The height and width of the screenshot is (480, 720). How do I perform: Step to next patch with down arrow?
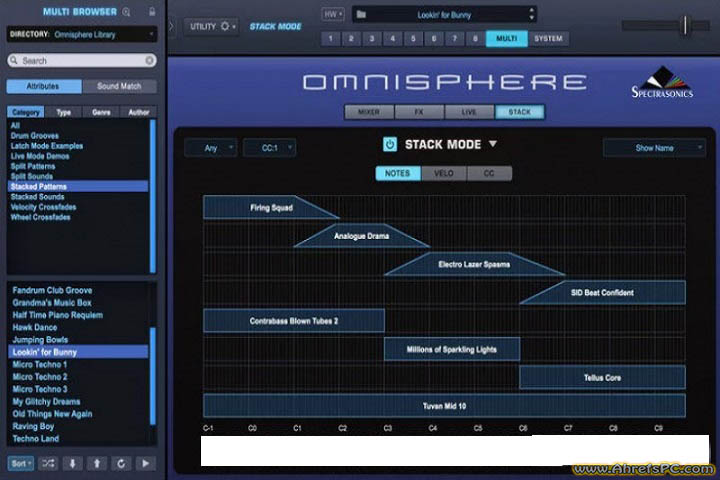click(73, 463)
